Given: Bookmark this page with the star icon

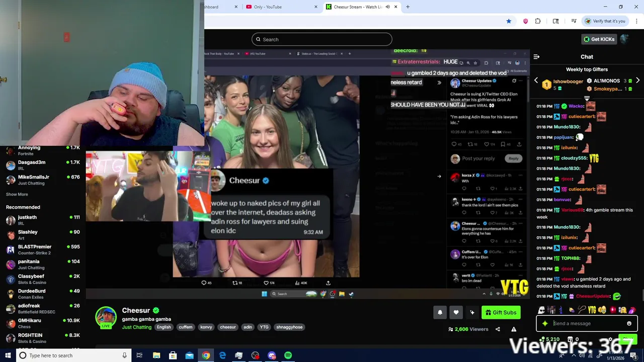Looking at the screenshot, I should pyautogui.click(x=509, y=21).
